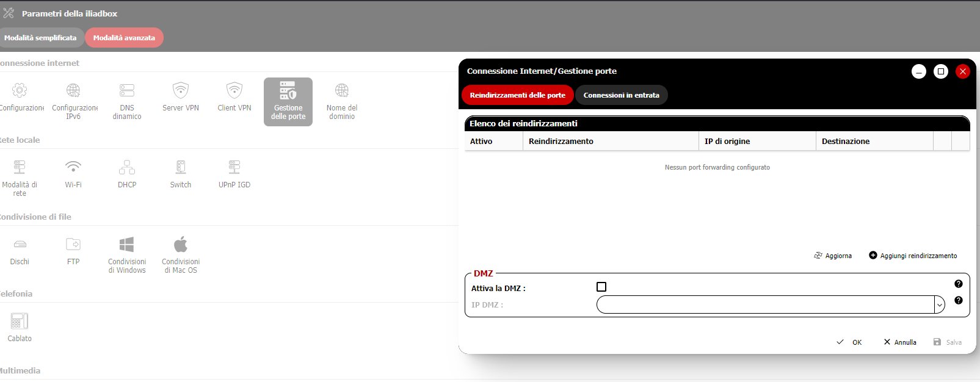980x382 pixels.
Task: Enable the Attiva la DMZ checkbox
Action: click(x=601, y=287)
